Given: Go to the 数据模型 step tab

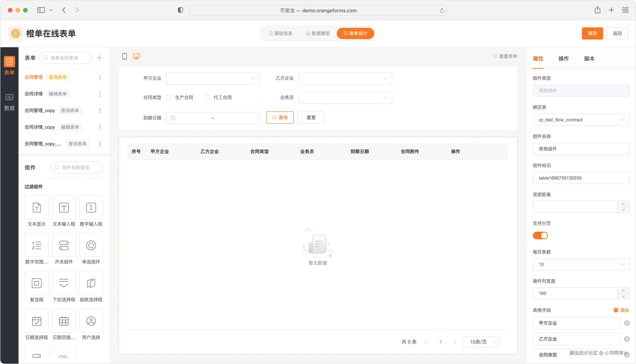Looking at the screenshot, I should tap(318, 33).
